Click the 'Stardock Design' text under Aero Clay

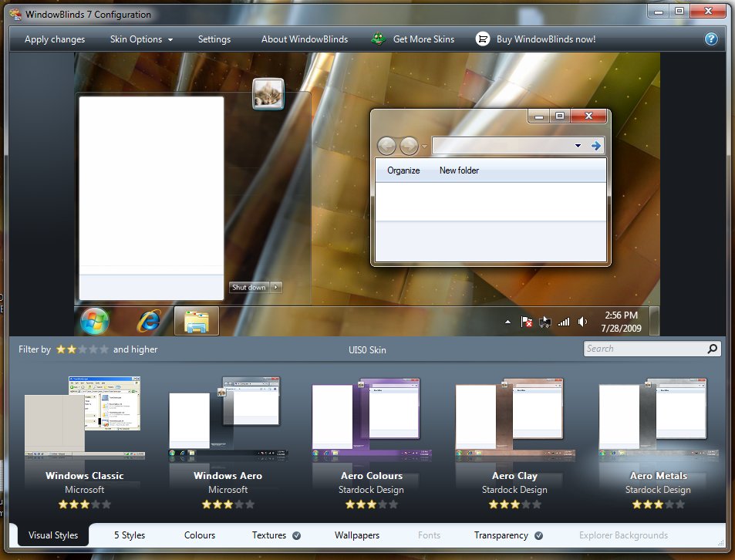[x=514, y=490]
